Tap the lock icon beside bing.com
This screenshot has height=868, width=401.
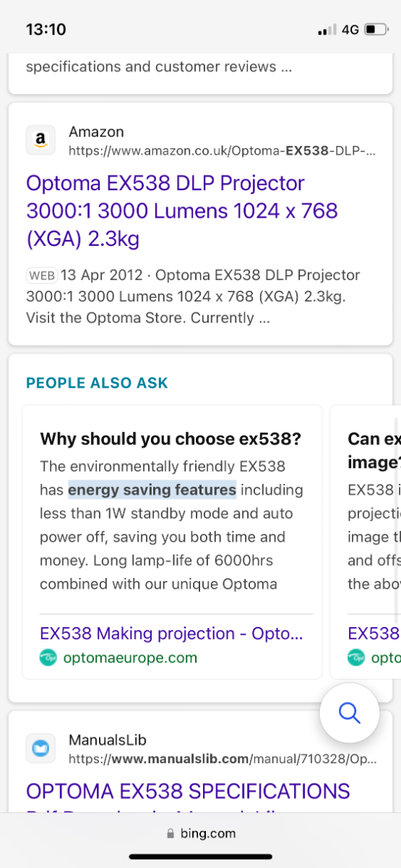[171, 834]
